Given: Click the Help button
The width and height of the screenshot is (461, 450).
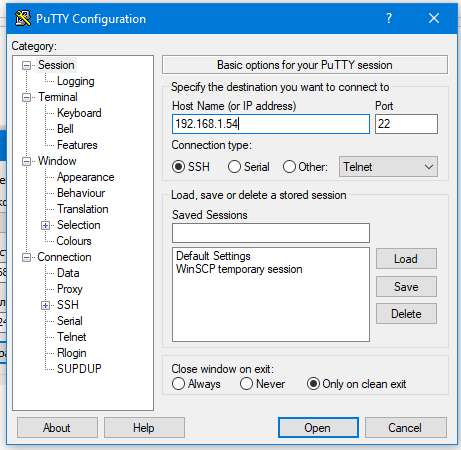Looking at the screenshot, I should coord(144,428).
